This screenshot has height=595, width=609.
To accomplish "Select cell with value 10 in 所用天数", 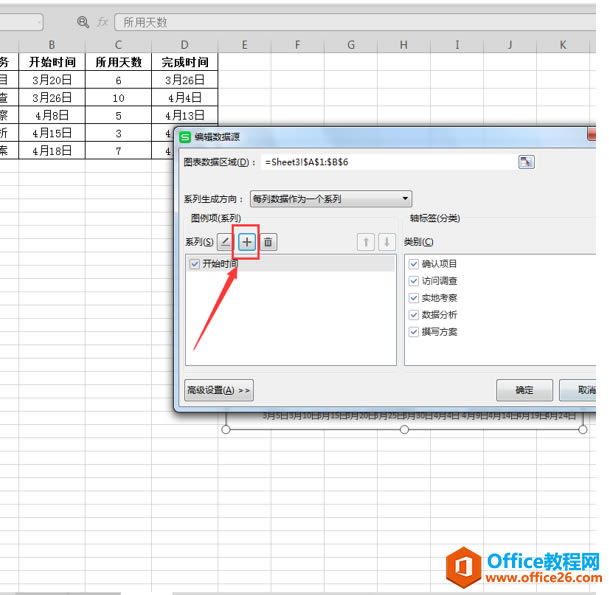I will click(118, 97).
